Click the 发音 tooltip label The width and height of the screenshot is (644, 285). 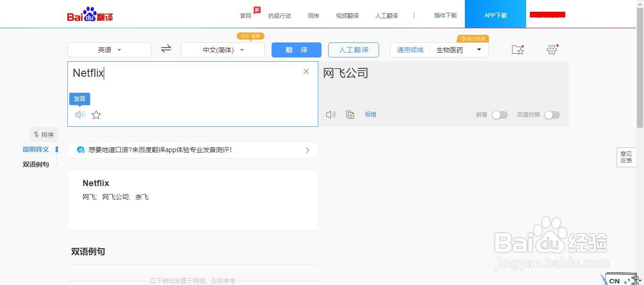[80, 98]
